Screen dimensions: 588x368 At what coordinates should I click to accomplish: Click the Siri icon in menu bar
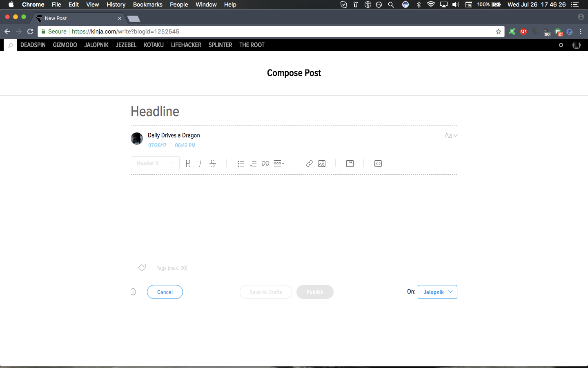click(x=405, y=4)
